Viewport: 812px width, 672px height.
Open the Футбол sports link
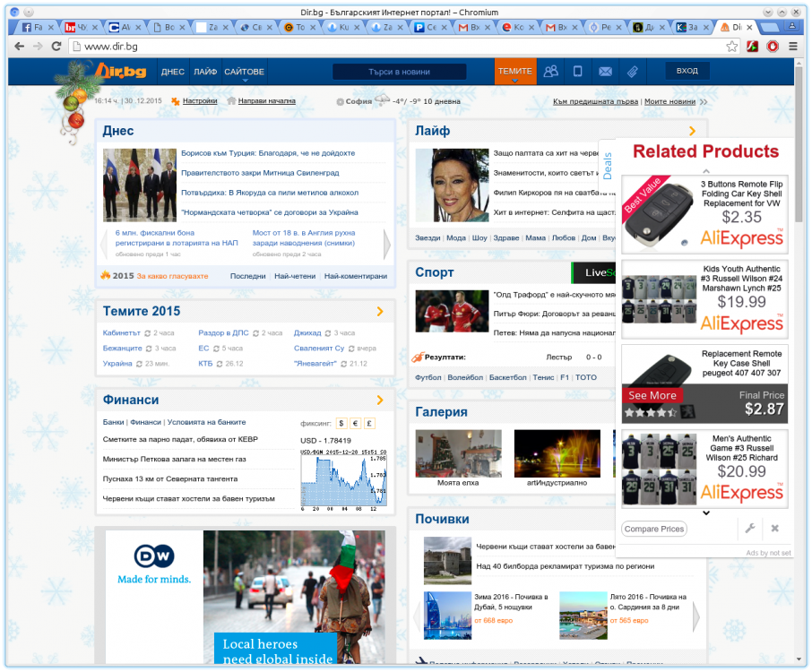click(428, 378)
